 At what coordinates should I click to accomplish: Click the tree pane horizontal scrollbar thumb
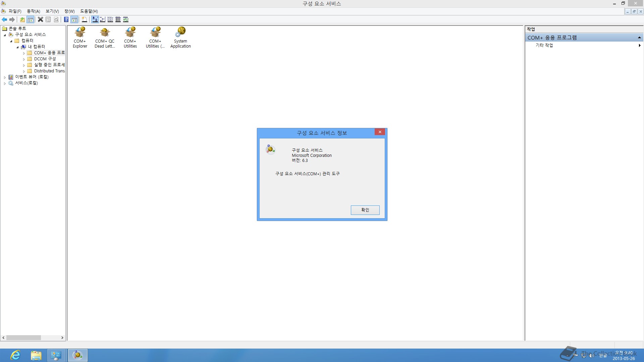click(x=23, y=338)
